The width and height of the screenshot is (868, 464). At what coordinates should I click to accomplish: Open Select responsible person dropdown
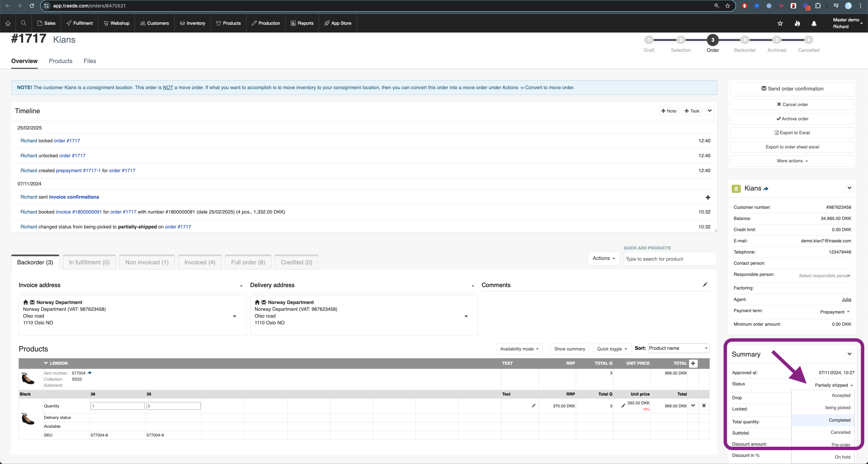point(825,276)
